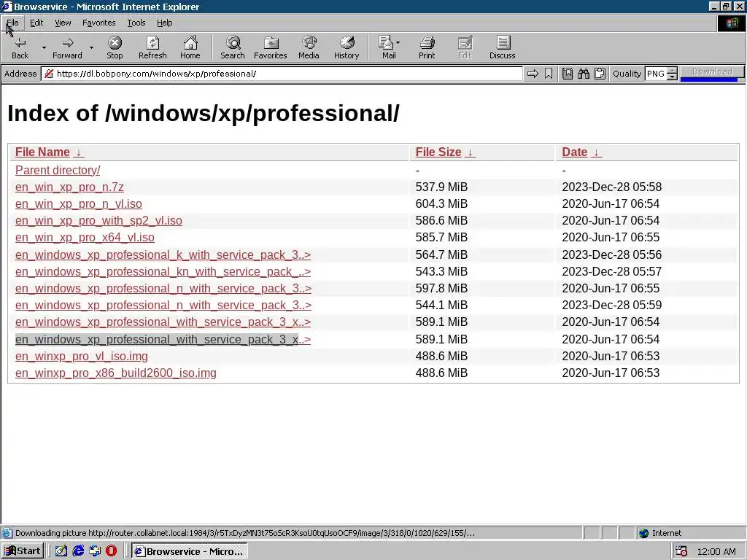Launch Internet Explorer from the Quick Launch bar
This screenshot has height=560, width=747.
click(78, 551)
